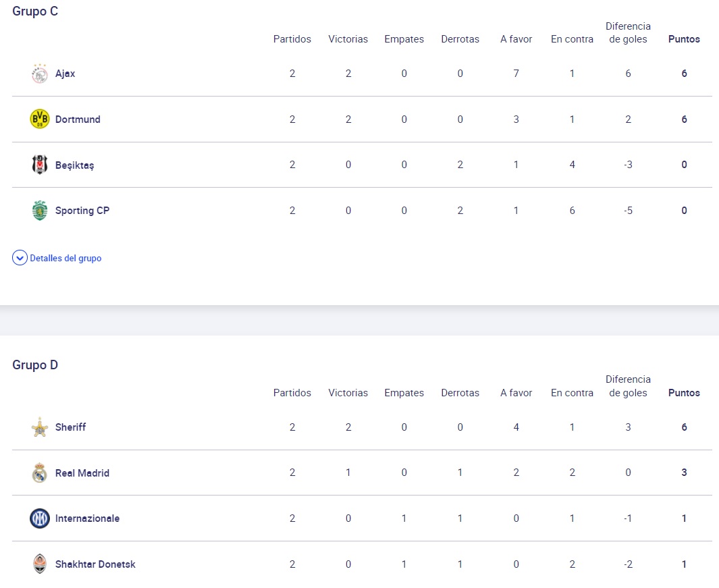Click the Internazionale club logo

pyautogui.click(x=40, y=518)
